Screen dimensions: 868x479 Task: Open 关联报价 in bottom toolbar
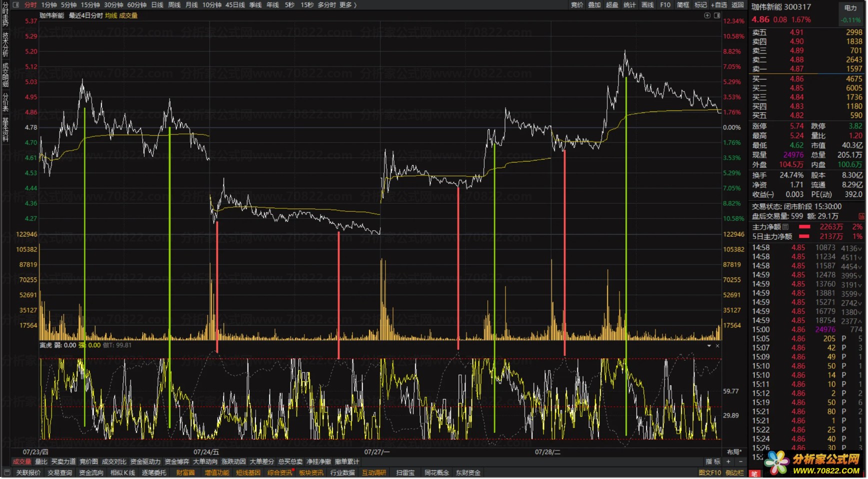[x=28, y=472]
